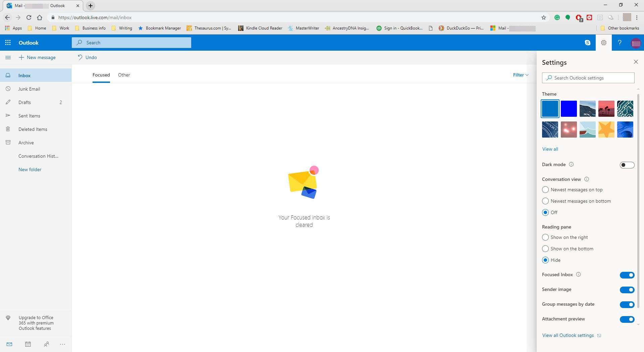Open Junk Email folder
The height and width of the screenshot is (352, 644).
pyautogui.click(x=36, y=89)
